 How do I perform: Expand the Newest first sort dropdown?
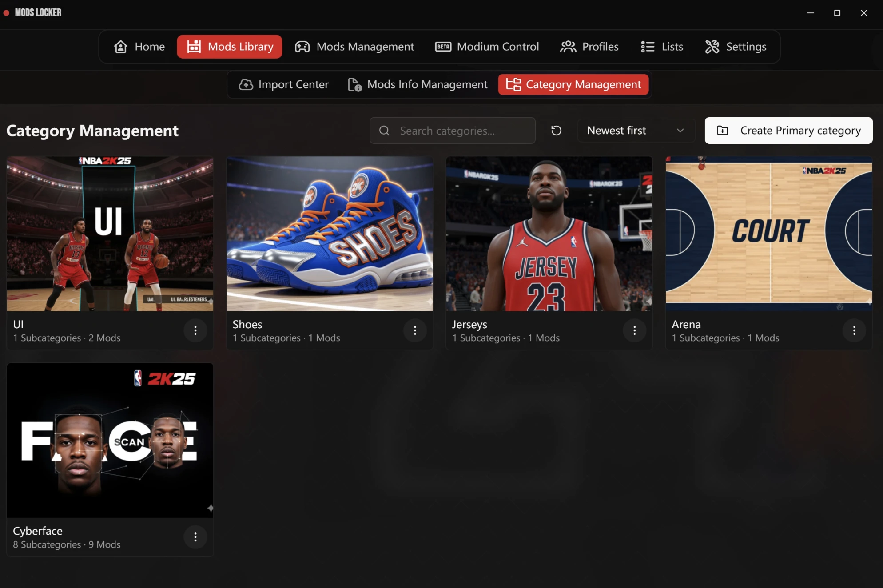point(636,131)
